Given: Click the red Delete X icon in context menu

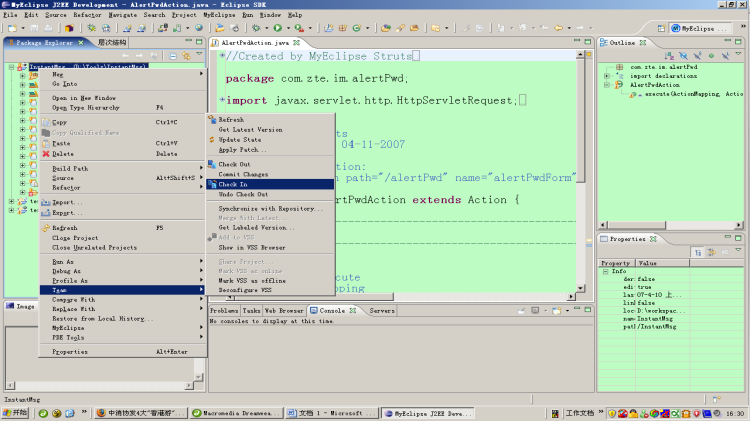Looking at the screenshot, I should coord(46,154).
